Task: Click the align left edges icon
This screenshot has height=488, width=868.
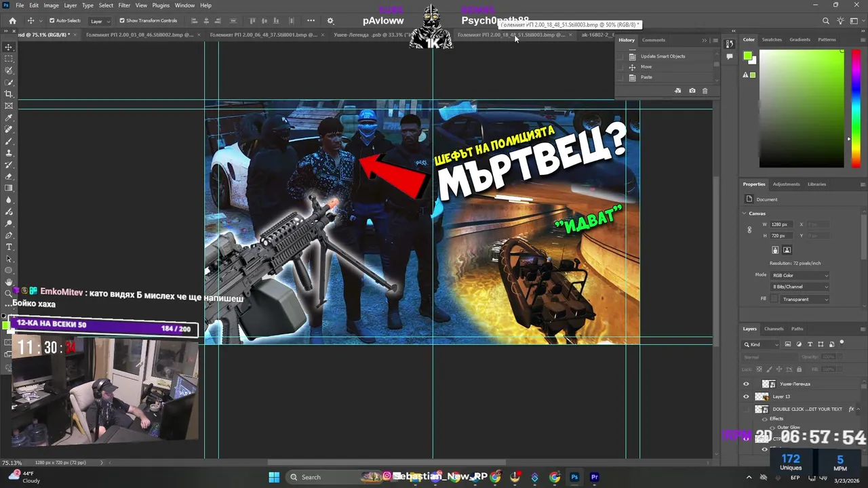Action: pos(195,20)
